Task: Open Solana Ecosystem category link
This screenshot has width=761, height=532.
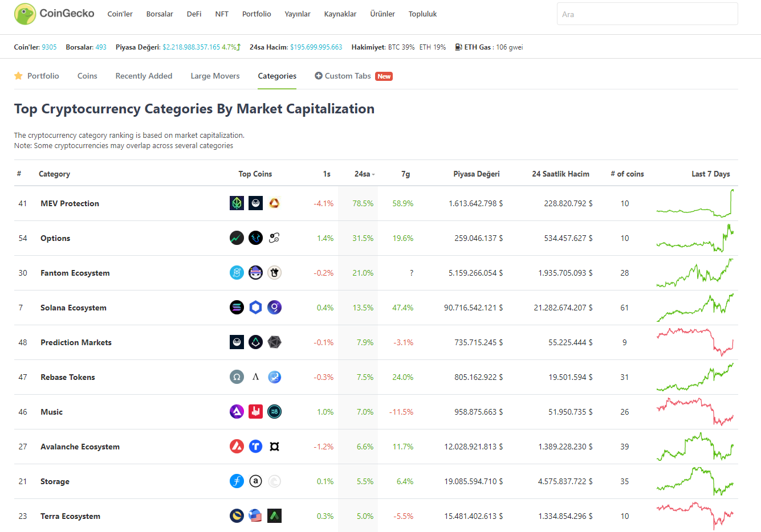Action: [73, 308]
